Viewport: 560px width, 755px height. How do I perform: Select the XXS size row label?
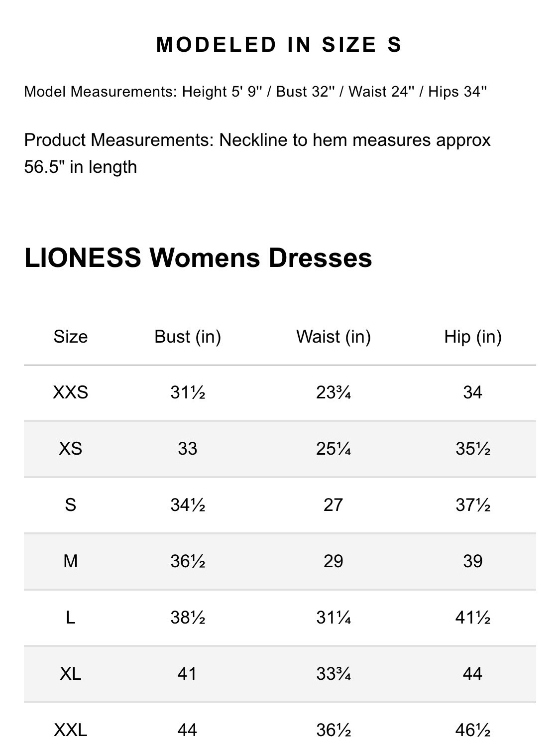[x=71, y=392]
